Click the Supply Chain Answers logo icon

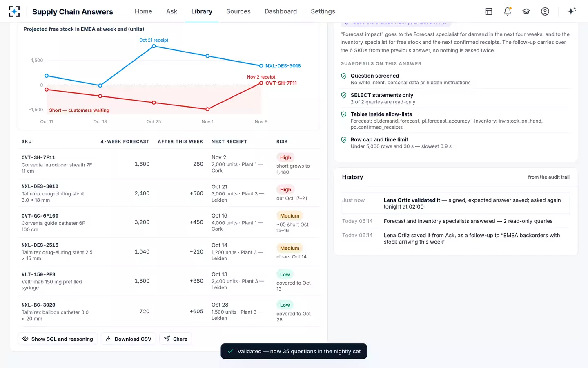[x=14, y=11]
